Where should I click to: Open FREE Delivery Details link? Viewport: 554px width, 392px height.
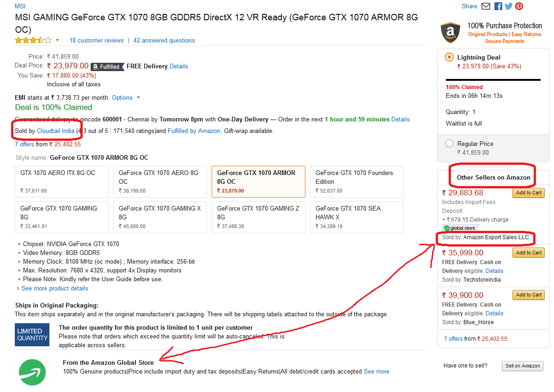coord(179,66)
